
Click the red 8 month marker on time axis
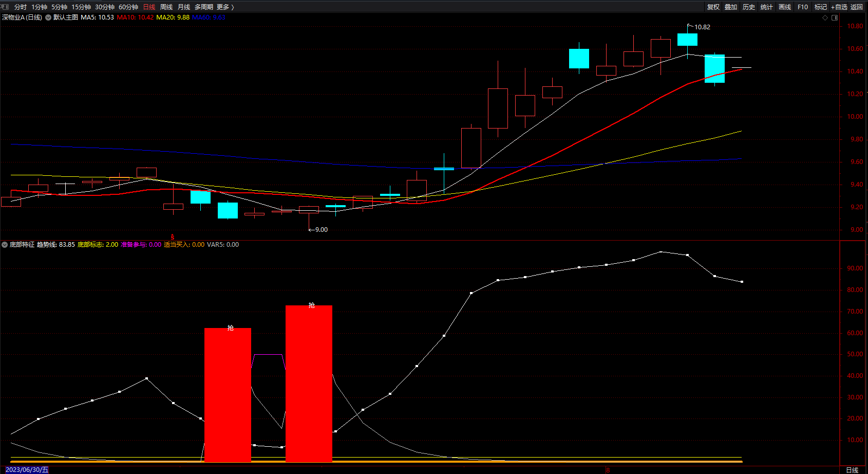(608, 470)
